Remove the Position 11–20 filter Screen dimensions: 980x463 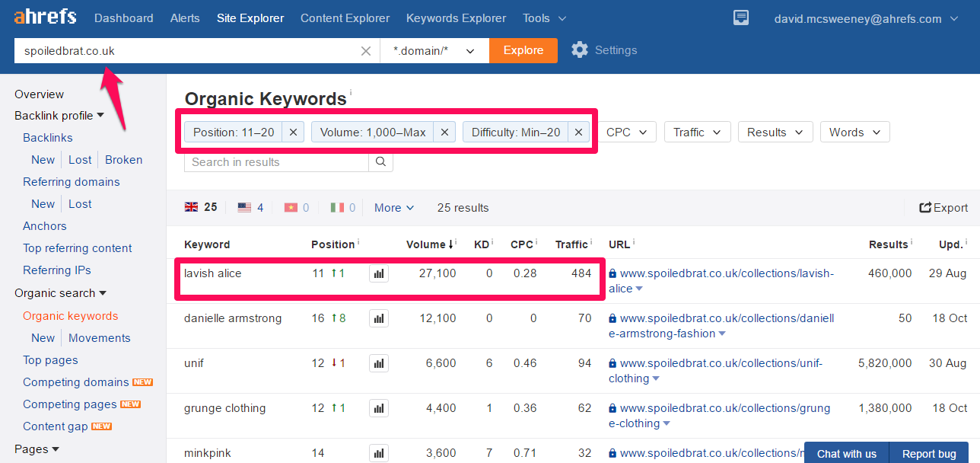pos(294,133)
